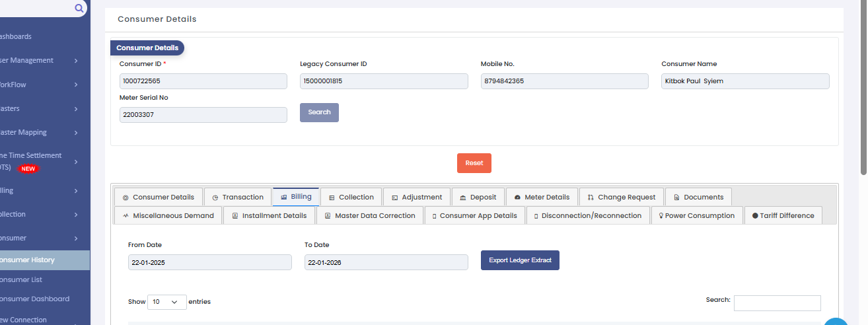Click the Collection tab icon
Screen dimensions: 868x325
point(332,198)
